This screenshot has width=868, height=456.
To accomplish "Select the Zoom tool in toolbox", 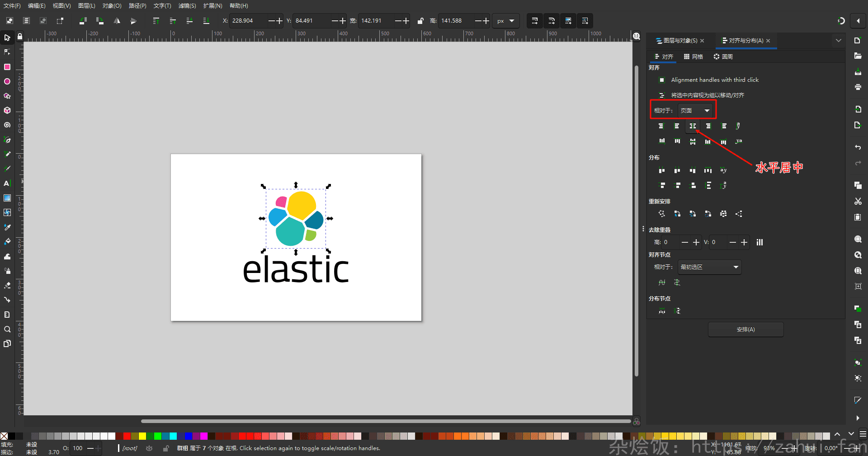I will point(7,329).
